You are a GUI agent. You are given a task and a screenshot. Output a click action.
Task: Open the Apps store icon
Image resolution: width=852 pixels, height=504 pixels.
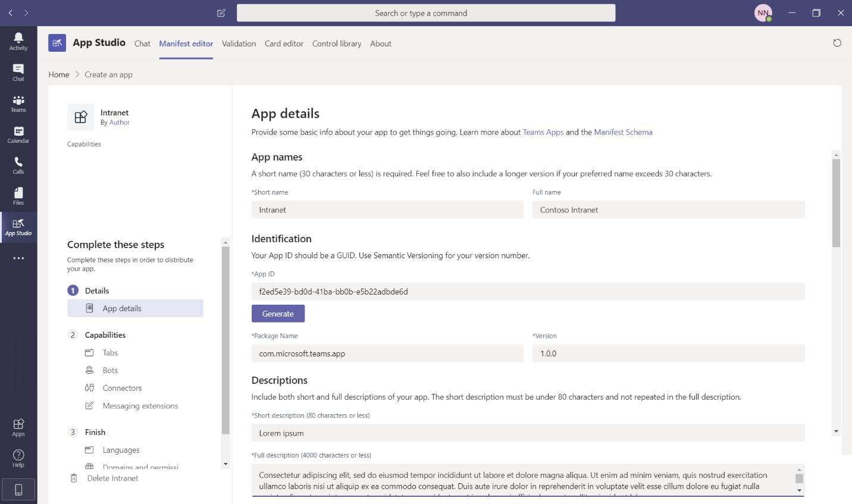(x=18, y=427)
